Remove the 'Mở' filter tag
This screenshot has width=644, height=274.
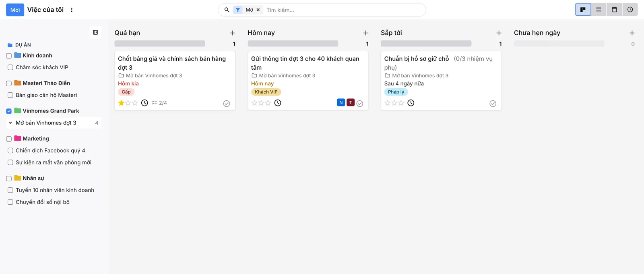pyautogui.click(x=258, y=10)
